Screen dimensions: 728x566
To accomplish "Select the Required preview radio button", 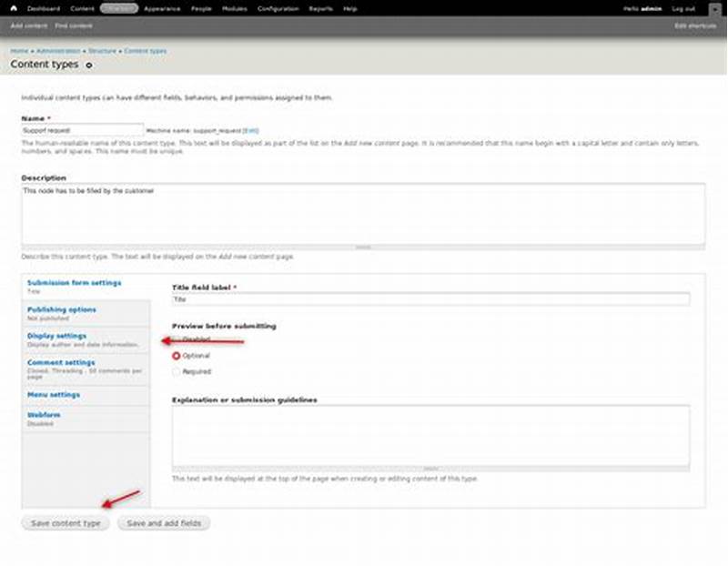I will tap(177, 371).
